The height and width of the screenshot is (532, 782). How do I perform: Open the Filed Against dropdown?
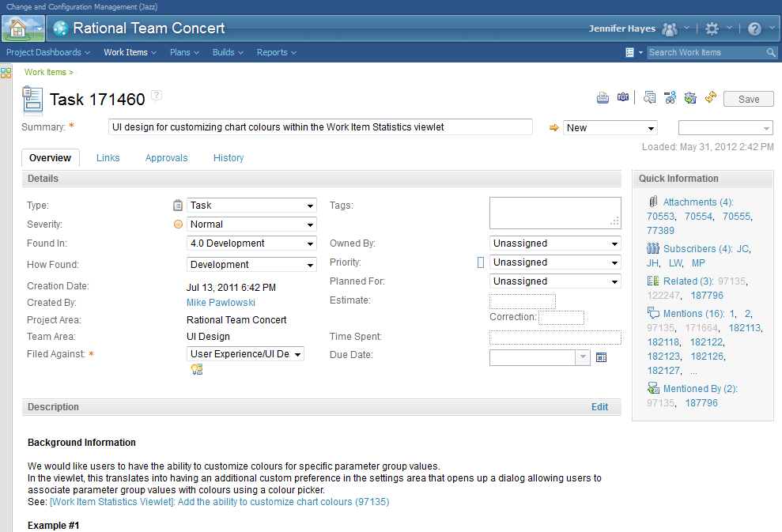[245, 354]
